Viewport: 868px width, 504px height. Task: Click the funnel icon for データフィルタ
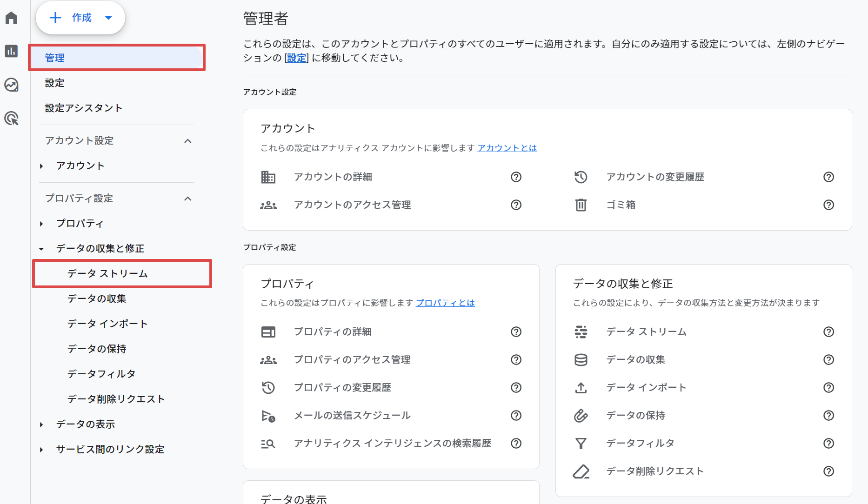(581, 443)
